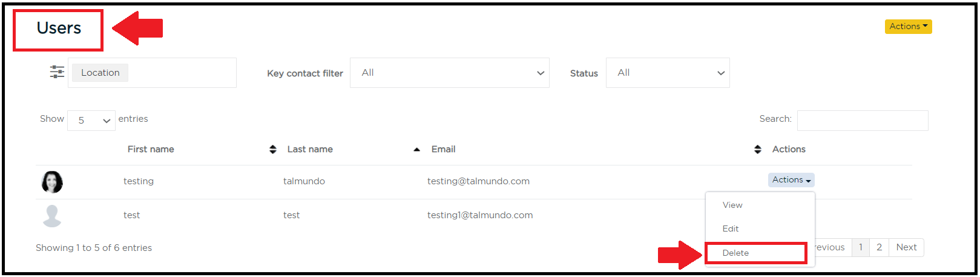Click the Next pagination button
Viewport: 980px width, 277px height.
coord(906,247)
